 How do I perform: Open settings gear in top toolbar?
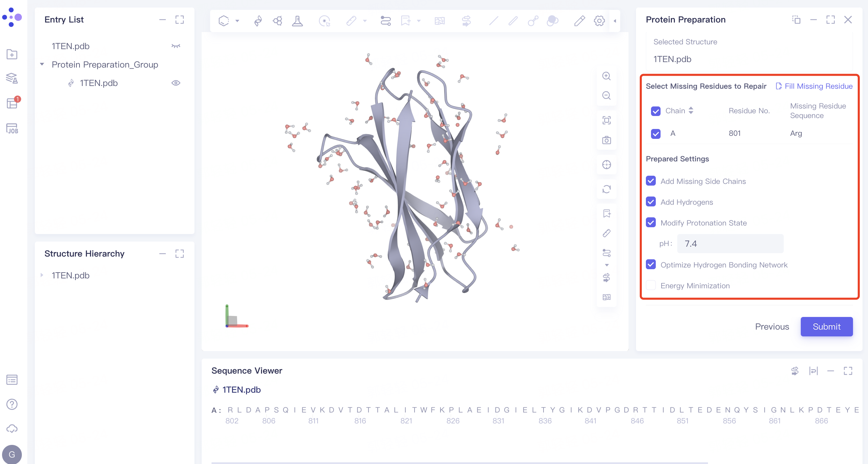[x=599, y=21]
